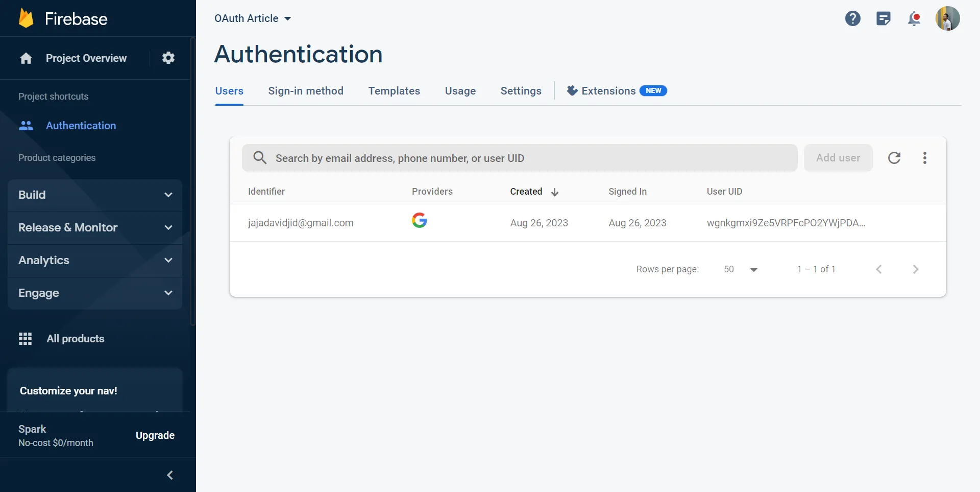The height and width of the screenshot is (492, 980).
Task: Open the All products grid icon
Action: tap(26, 338)
